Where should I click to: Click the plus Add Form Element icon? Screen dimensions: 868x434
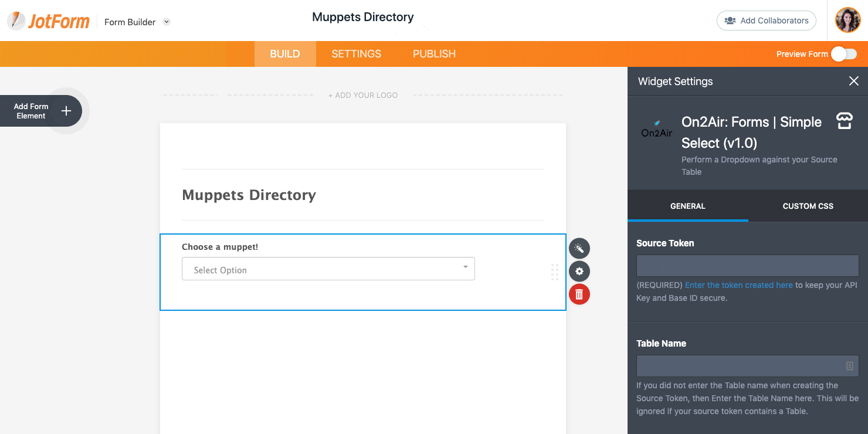pos(66,111)
